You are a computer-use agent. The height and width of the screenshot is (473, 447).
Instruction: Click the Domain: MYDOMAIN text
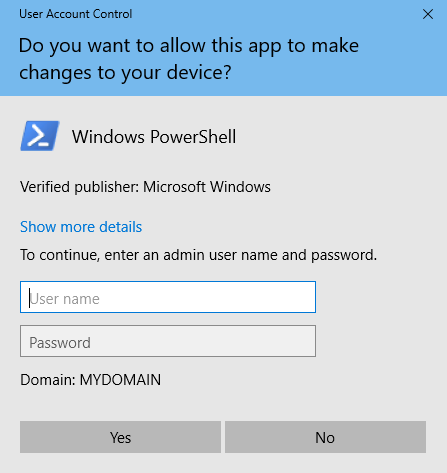[91, 380]
